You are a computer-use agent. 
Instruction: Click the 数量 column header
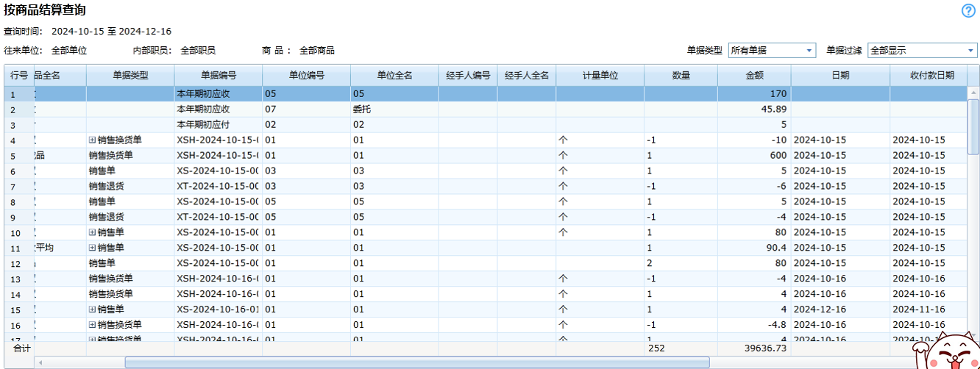coord(681,76)
